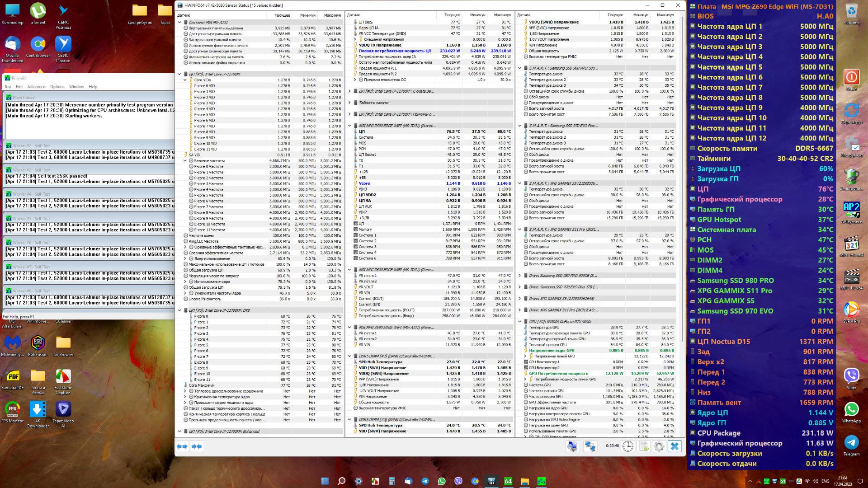Click the expand columns arrows button in HWiNFO
Image resolution: width=868 pixels, height=488 pixels.
click(182, 446)
